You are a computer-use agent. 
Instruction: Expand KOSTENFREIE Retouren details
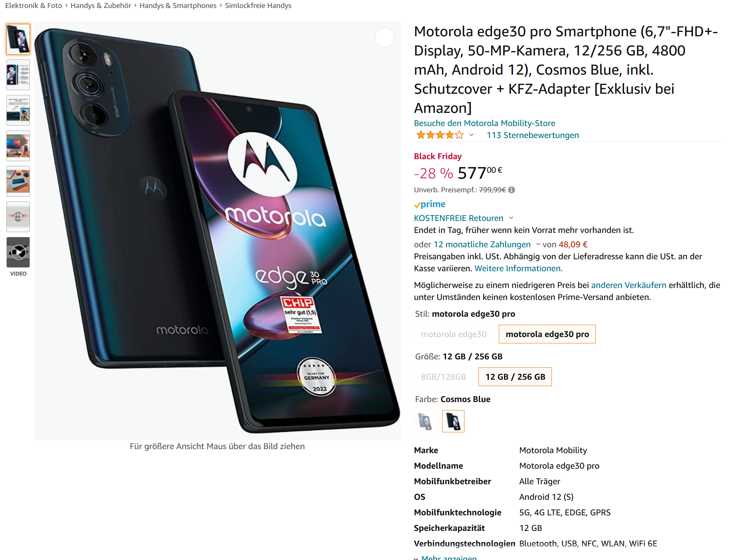pos(511,218)
